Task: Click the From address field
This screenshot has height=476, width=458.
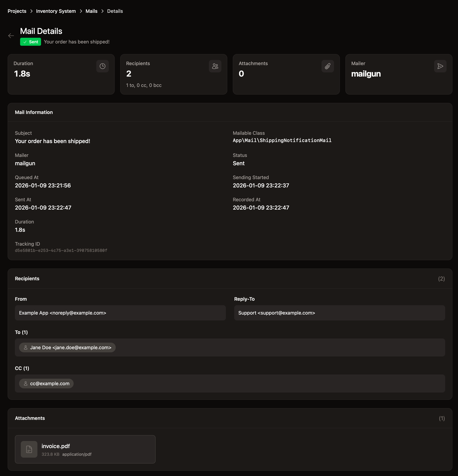Action: pyautogui.click(x=120, y=313)
